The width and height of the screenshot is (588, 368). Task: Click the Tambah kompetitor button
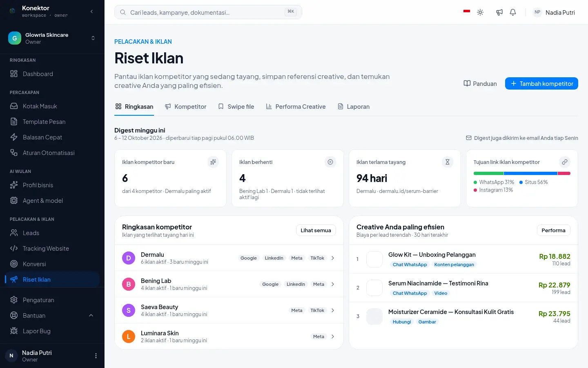[x=541, y=83]
